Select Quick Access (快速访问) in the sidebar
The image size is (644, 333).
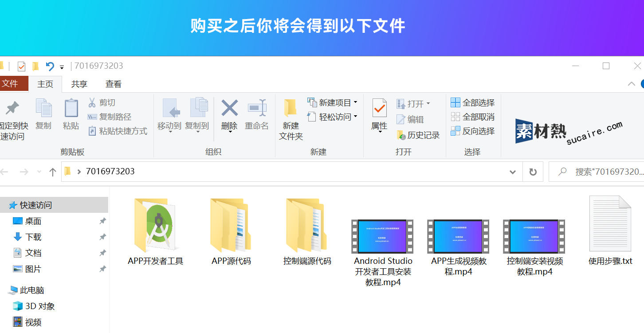[54, 205]
